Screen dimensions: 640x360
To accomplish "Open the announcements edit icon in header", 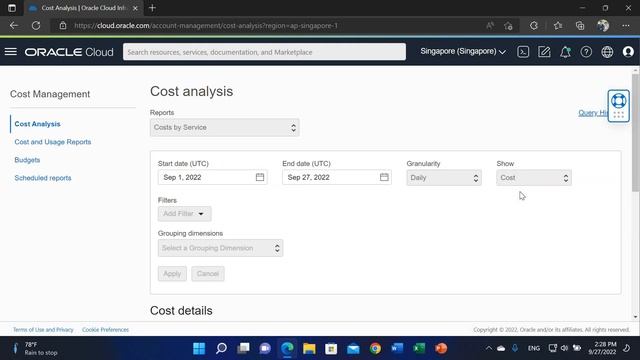I will 544,52.
